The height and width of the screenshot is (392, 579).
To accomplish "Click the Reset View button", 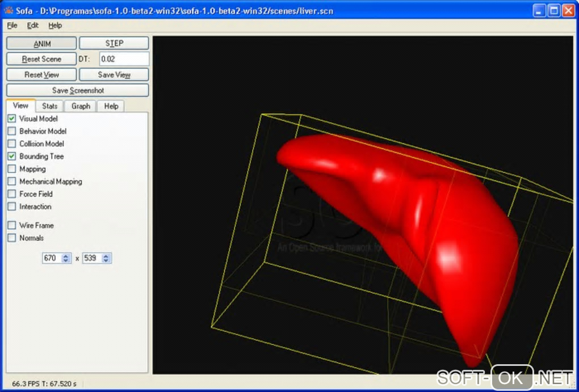I will [x=41, y=74].
